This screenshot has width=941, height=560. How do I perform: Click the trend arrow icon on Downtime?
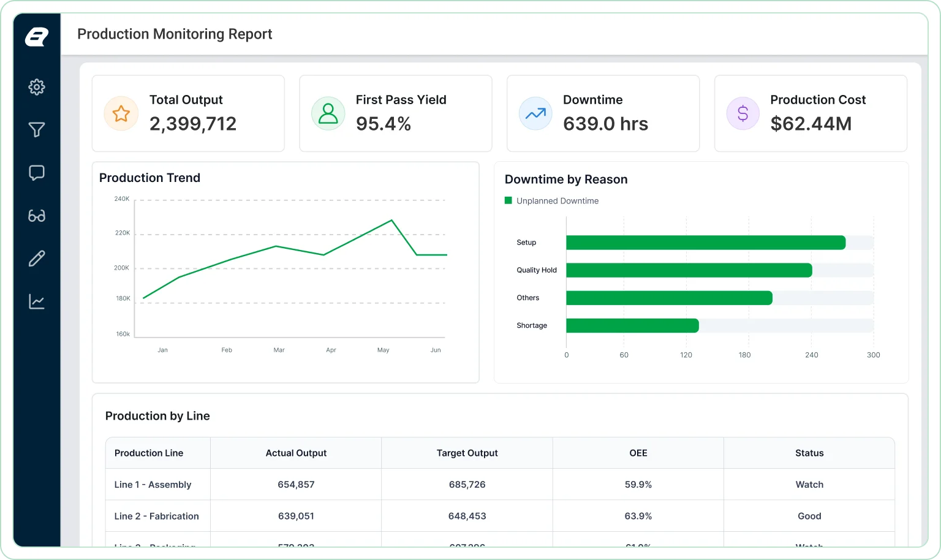pos(535,113)
